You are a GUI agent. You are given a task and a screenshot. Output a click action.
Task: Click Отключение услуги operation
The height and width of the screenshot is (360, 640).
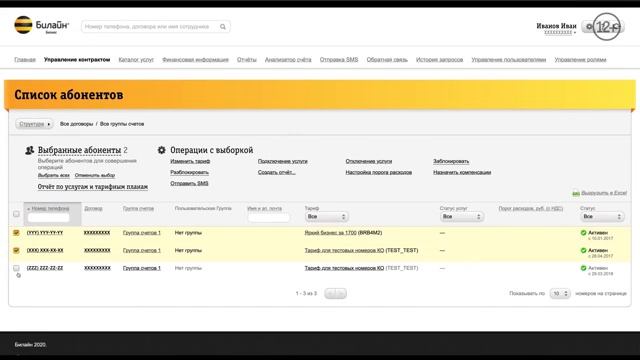[369, 161]
